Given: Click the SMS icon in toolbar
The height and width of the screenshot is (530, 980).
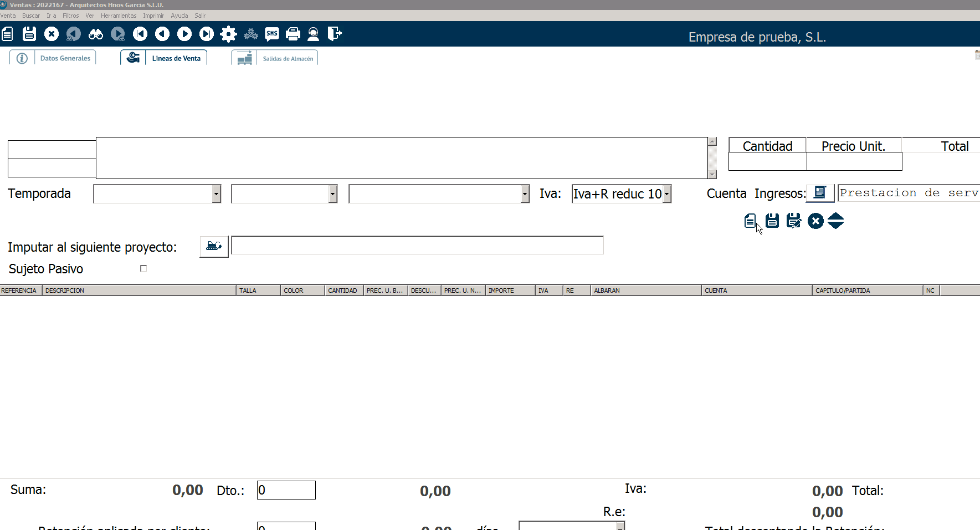Looking at the screenshot, I should pos(272,34).
